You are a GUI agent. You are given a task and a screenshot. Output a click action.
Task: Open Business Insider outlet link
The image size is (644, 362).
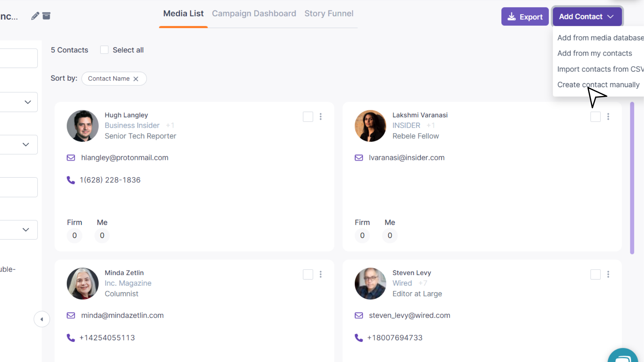click(132, 125)
